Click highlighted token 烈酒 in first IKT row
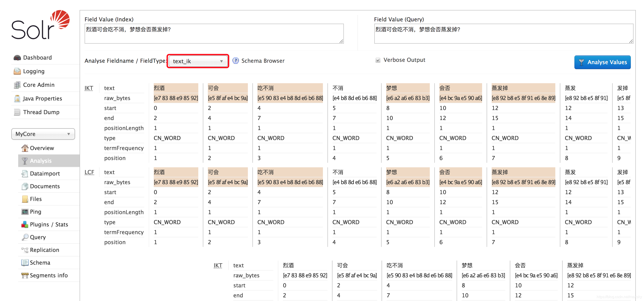Screen dimensions: 644x301 [159, 88]
